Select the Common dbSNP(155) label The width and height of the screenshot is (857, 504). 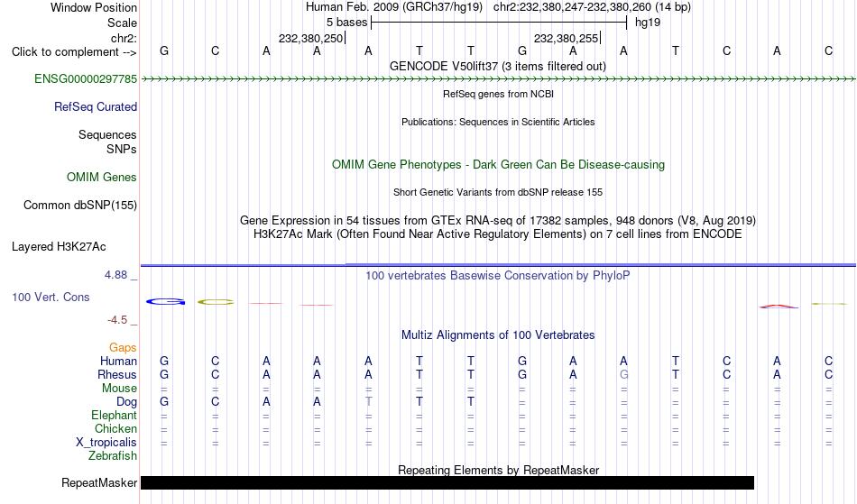(79, 205)
